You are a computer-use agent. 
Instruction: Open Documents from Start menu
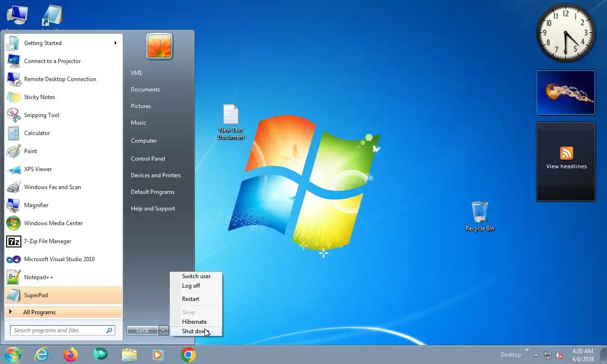pos(145,90)
